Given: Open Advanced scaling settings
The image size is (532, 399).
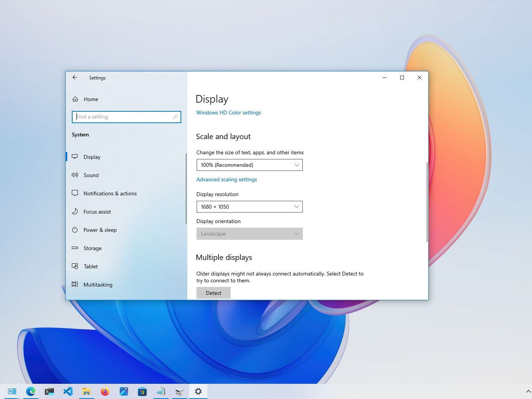Looking at the screenshot, I should tap(226, 179).
